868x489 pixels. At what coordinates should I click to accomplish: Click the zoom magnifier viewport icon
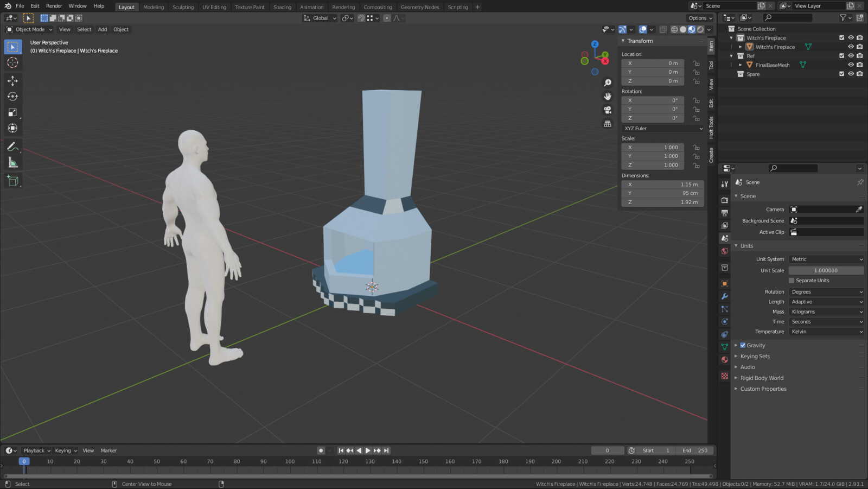[x=608, y=82]
